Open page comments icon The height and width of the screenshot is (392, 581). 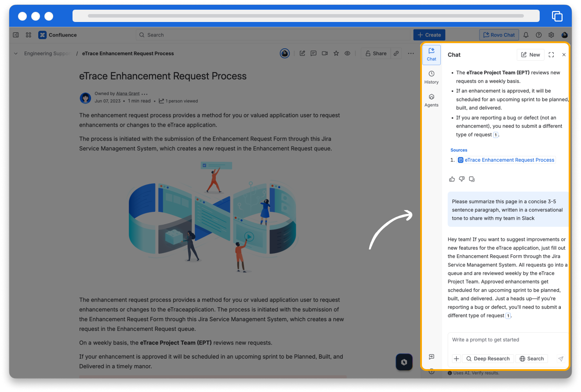[313, 53]
